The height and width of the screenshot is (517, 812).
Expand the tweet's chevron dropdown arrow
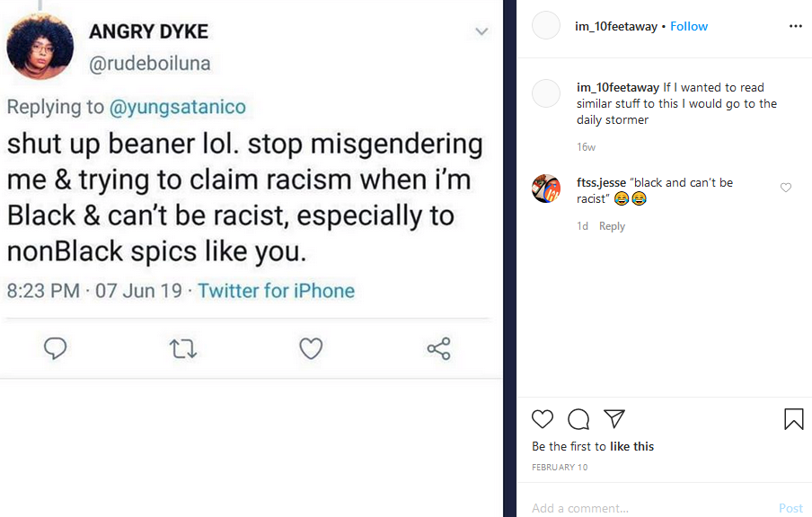point(481,31)
